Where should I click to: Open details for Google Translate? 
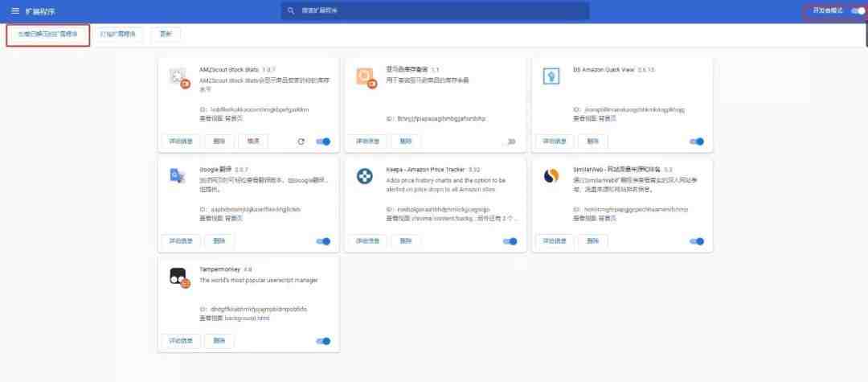181,240
